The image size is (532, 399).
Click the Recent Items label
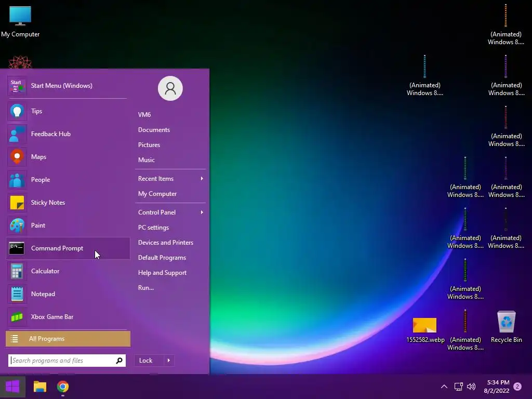(x=156, y=179)
